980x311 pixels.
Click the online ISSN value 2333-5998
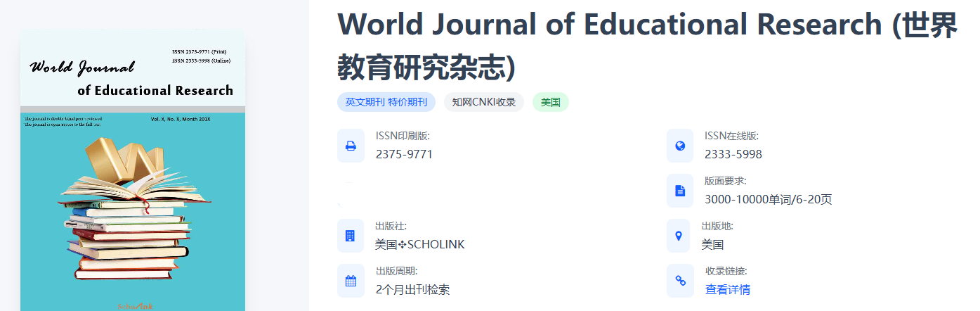[733, 154]
